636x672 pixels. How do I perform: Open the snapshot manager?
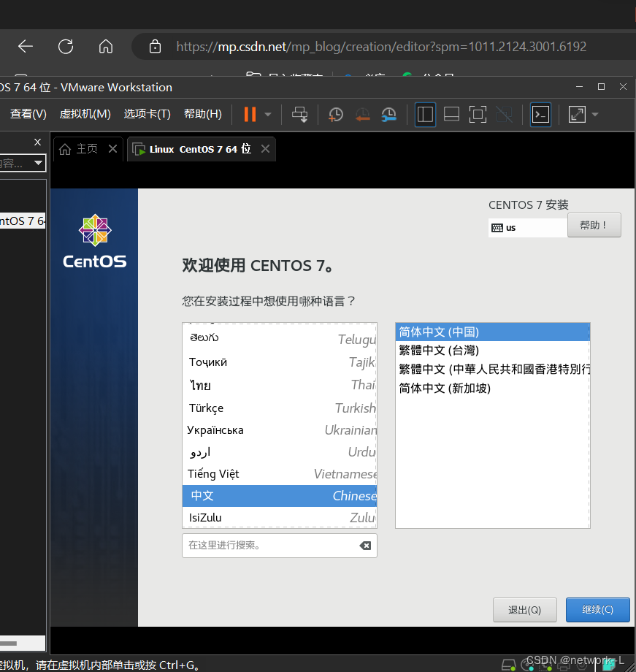click(388, 115)
